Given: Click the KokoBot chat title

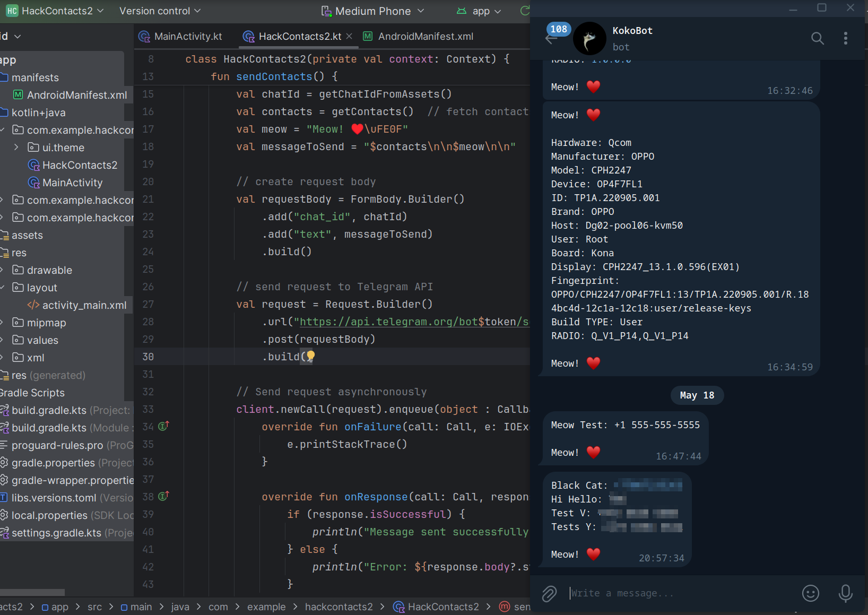Looking at the screenshot, I should pyautogui.click(x=632, y=31).
